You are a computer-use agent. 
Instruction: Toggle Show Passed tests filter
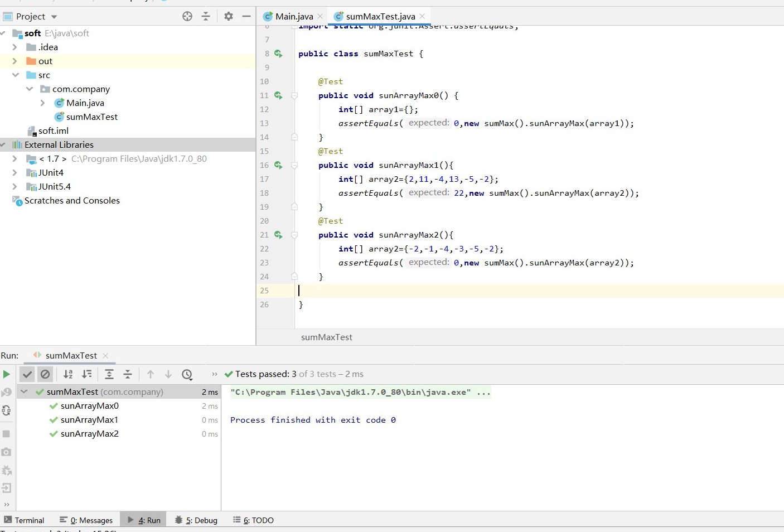point(27,374)
